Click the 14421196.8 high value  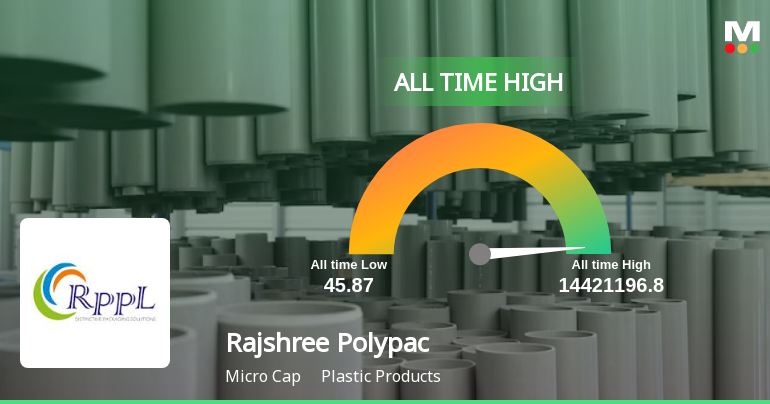611,285
